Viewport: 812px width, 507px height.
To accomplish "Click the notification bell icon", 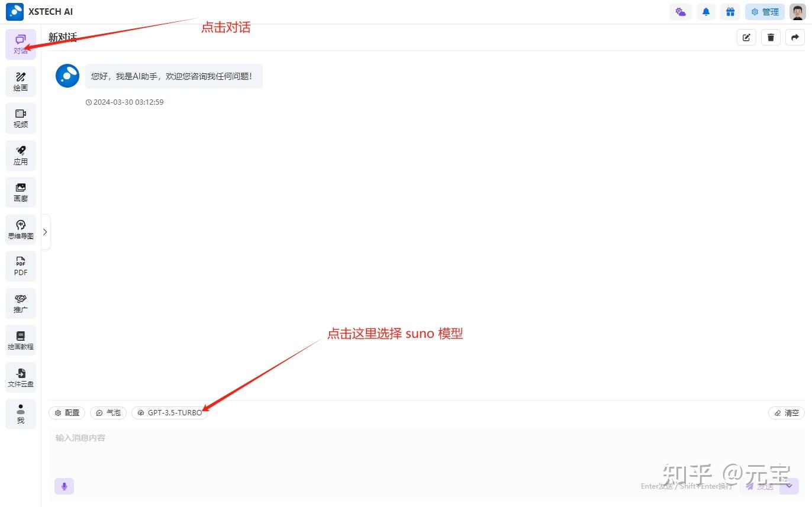I will (x=705, y=11).
